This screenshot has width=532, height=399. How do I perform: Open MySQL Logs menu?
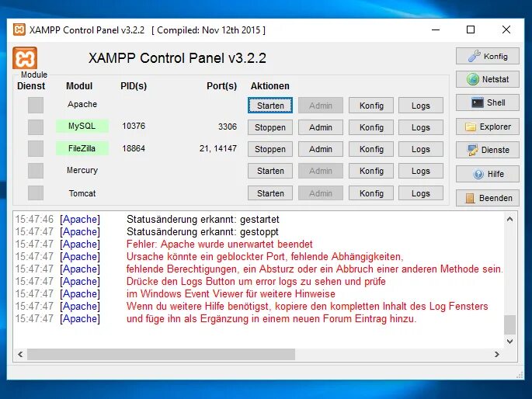pos(421,127)
